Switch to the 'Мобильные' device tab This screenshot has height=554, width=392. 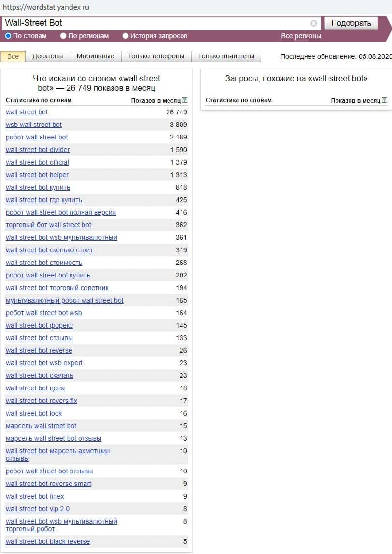pos(95,56)
